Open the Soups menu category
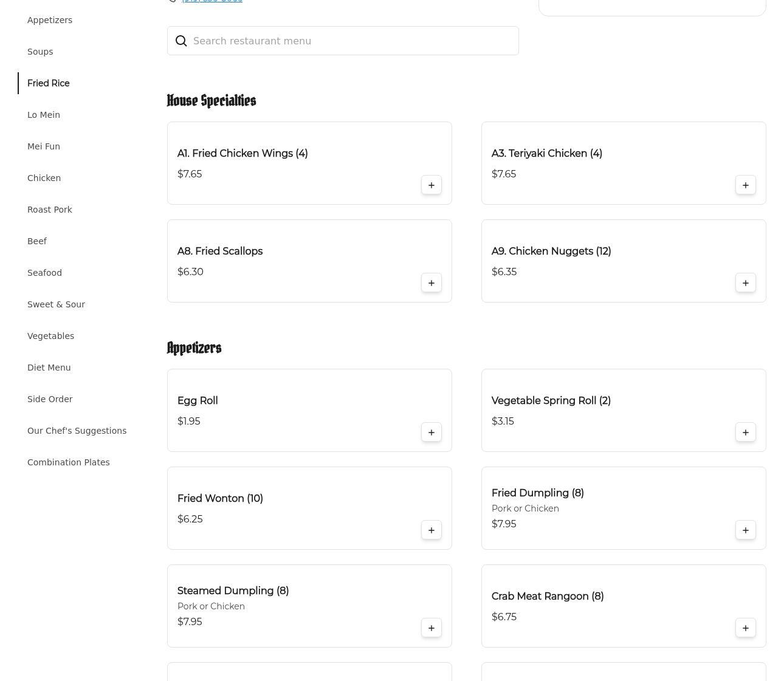This screenshot has width=784, height=681. click(40, 52)
